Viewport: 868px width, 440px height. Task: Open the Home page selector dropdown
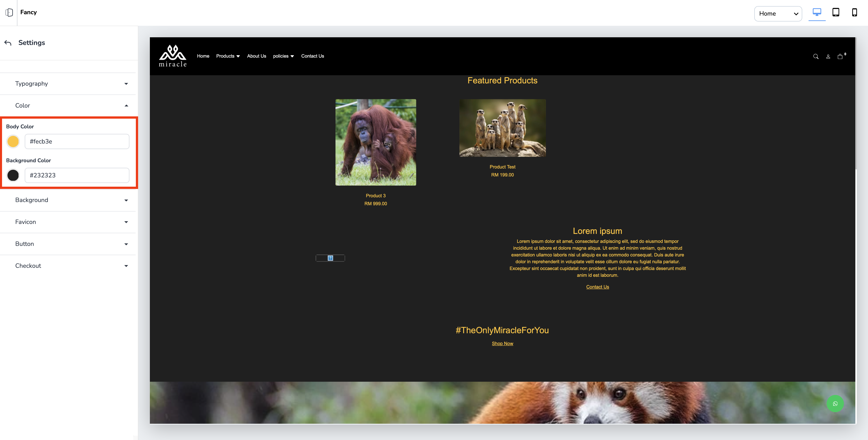(x=778, y=14)
